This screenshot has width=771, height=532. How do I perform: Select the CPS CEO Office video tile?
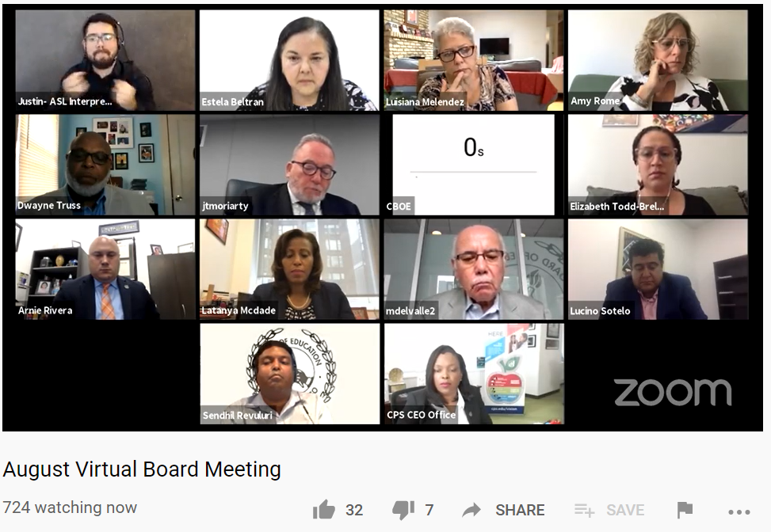474,374
